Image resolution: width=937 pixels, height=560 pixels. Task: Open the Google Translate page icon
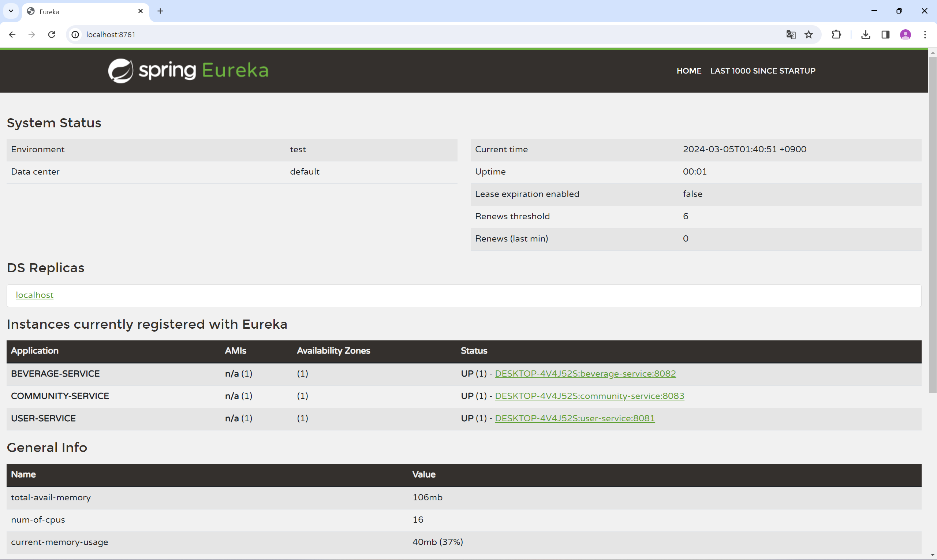(791, 35)
